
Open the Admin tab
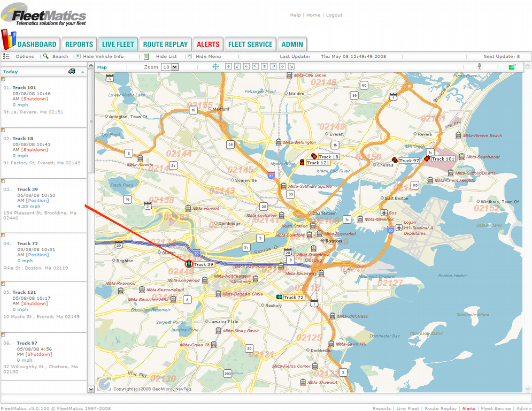(x=292, y=44)
